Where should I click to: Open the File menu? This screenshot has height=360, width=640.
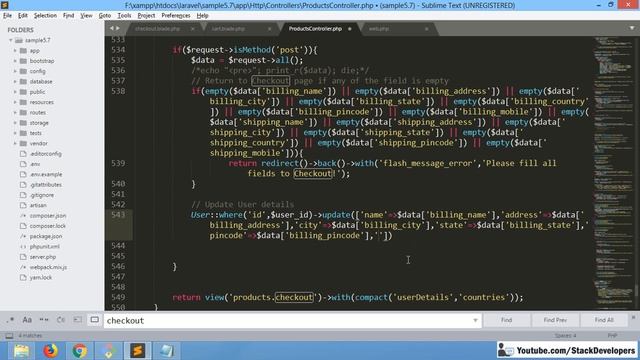click(7, 16)
